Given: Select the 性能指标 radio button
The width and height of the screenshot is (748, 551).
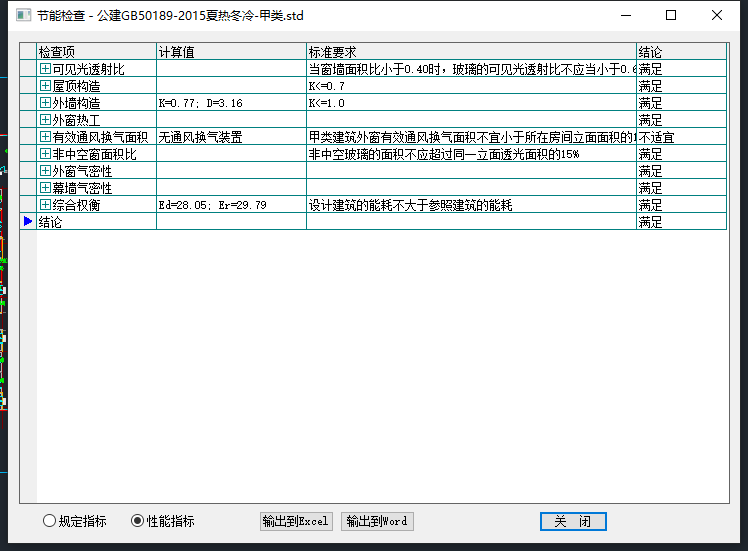Looking at the screenshot, I should coord(138,521).
